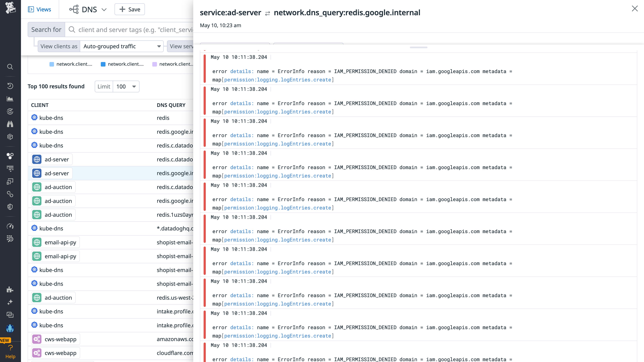Viewport: 644px width, 362px height.
Task: Open the Dashboards graph icon
Action: 10,98
